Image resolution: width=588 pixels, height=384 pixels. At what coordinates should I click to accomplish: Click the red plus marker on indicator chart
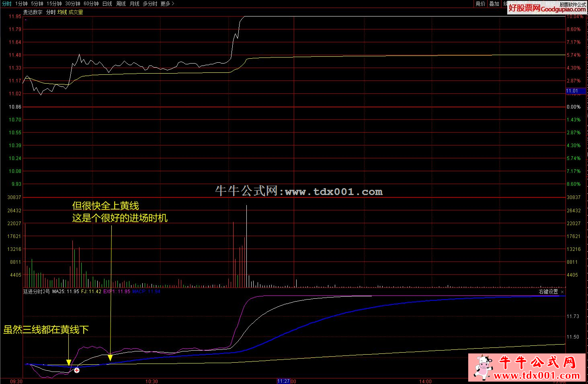[x=77, y=370]
